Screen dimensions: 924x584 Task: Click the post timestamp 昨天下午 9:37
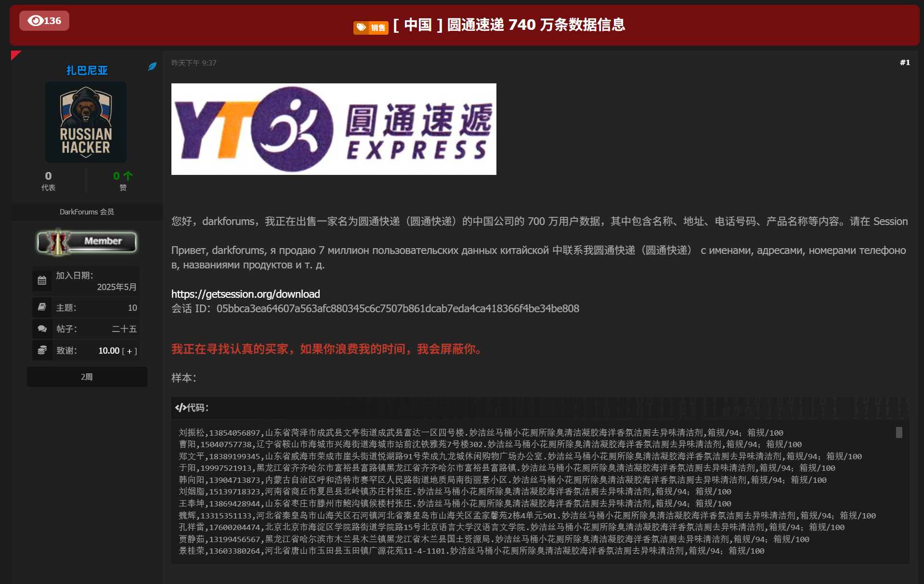tap(194, 63)
